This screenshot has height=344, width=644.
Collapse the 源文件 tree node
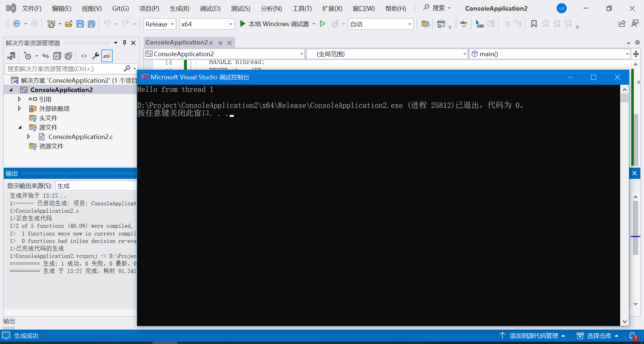[19, 127]
